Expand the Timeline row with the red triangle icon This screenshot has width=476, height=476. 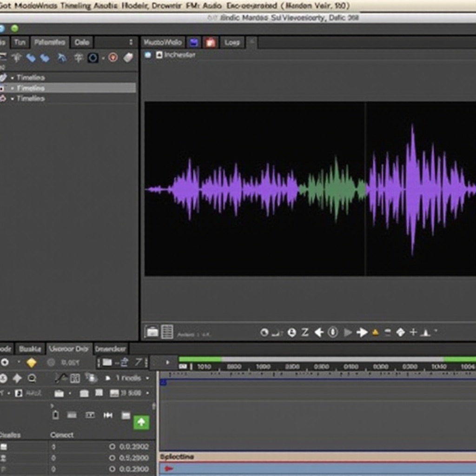[x=13, y=99]
